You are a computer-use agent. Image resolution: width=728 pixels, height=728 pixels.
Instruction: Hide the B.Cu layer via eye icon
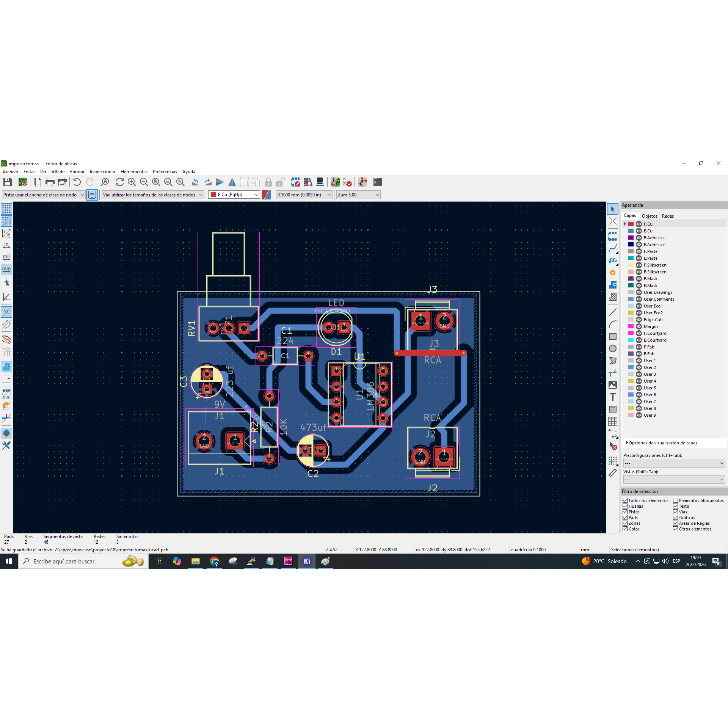[x=639, y=231]
